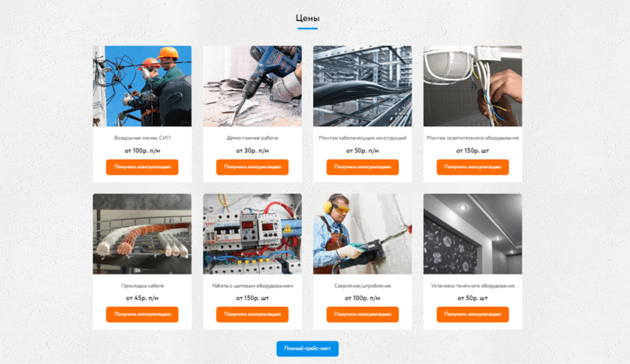Click consultation button under Сверление/штробление

pyautogui.click(x=362, y=314)
